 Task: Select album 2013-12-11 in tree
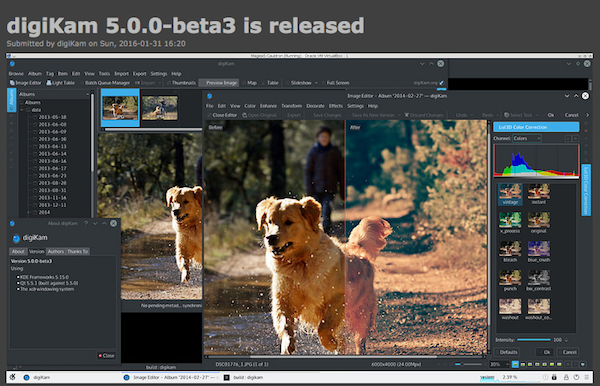tap(52, 205)
